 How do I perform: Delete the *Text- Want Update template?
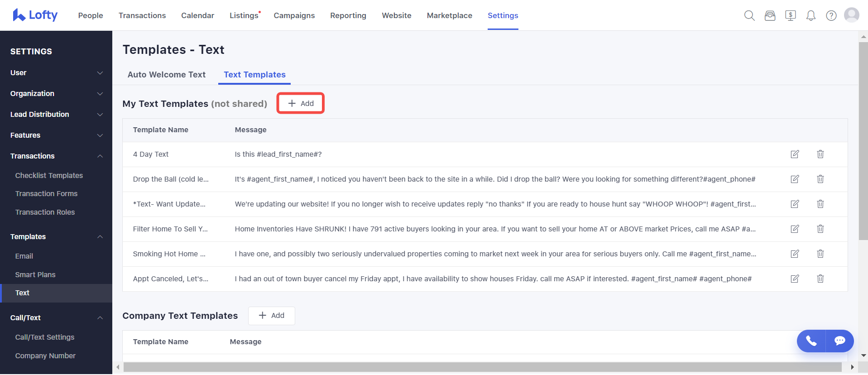pyautogui.click(x=820, y=204)
